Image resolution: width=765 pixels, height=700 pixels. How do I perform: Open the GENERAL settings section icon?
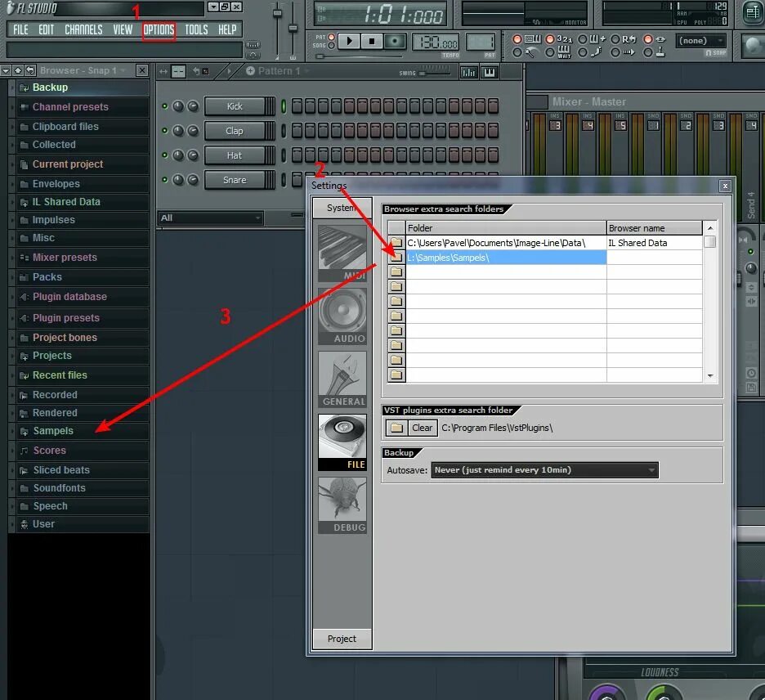(342, 379)
